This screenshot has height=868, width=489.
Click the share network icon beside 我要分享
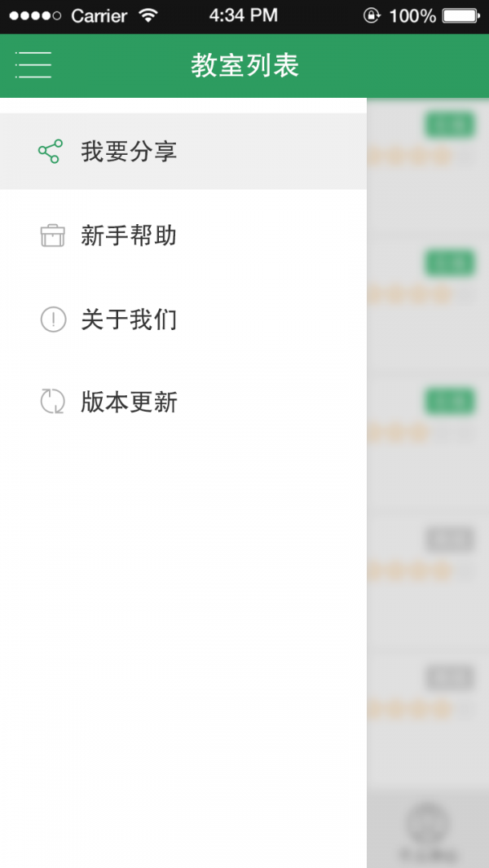coord(52,152)
